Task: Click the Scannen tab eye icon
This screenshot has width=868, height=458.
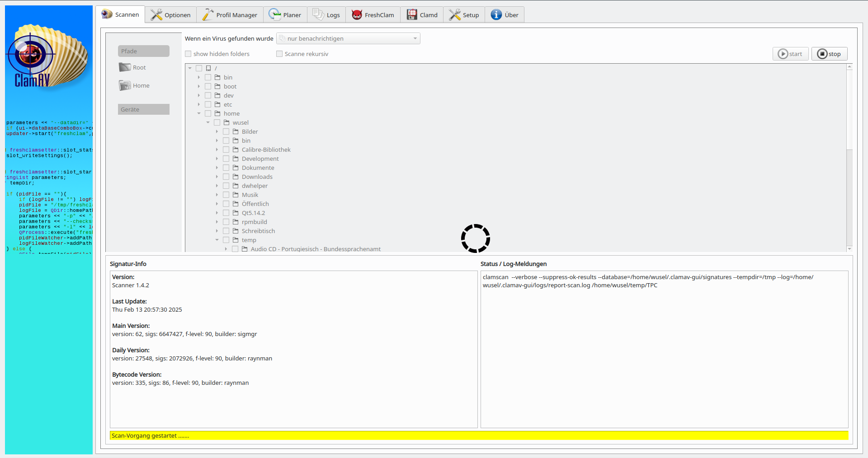Action: coord(107,14)
